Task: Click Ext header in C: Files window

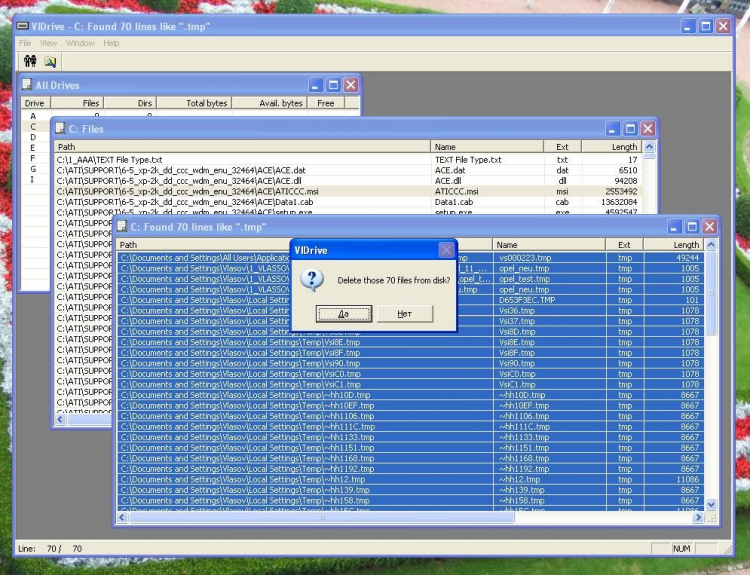Action: (x=562, y=147)
